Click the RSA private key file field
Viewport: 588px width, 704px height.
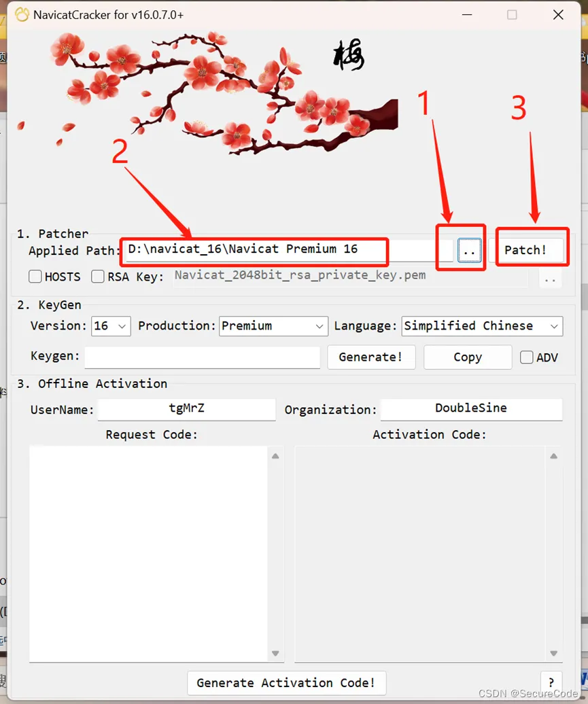point(350,276)
